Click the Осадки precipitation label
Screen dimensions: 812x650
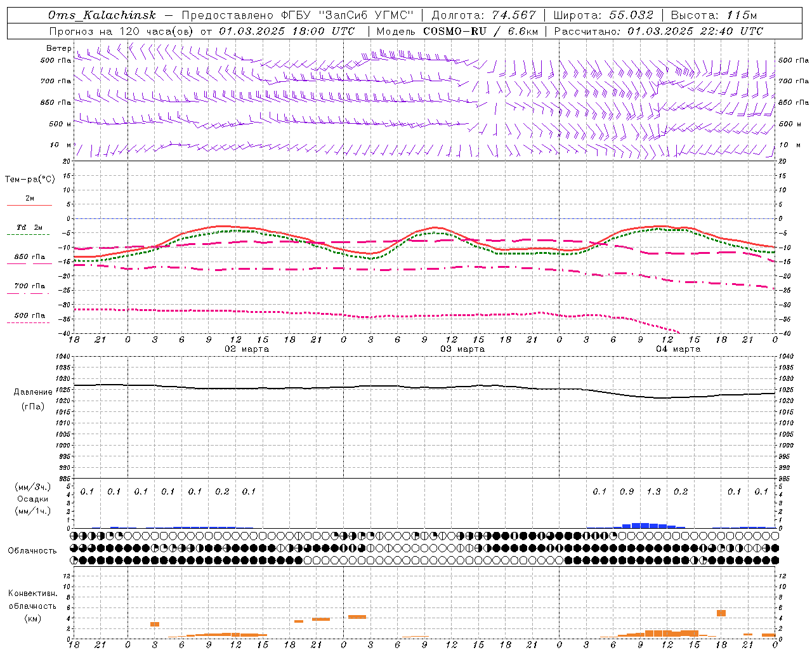click(32, 499)
